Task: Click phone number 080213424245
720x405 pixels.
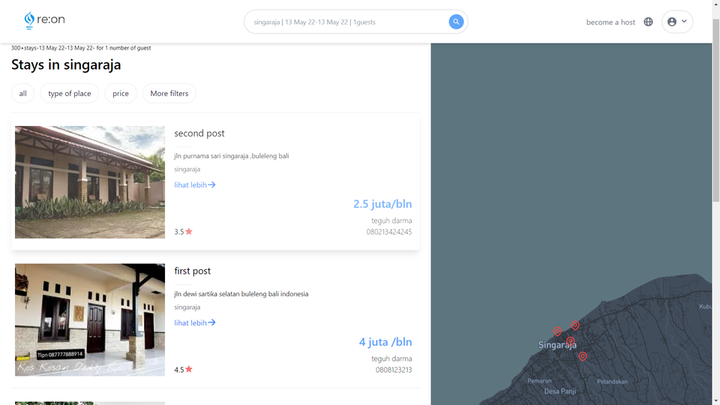Action: (389, 232)
